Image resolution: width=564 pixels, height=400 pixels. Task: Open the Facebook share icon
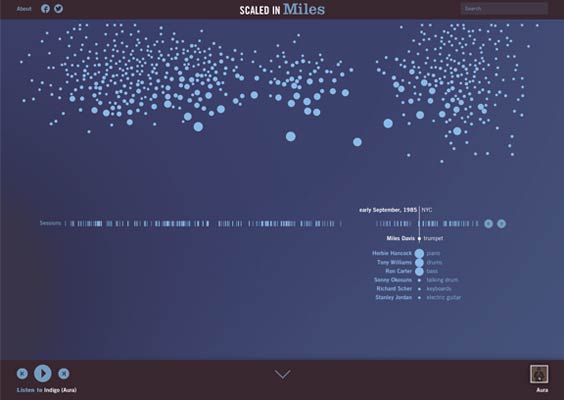pos(45,9)
